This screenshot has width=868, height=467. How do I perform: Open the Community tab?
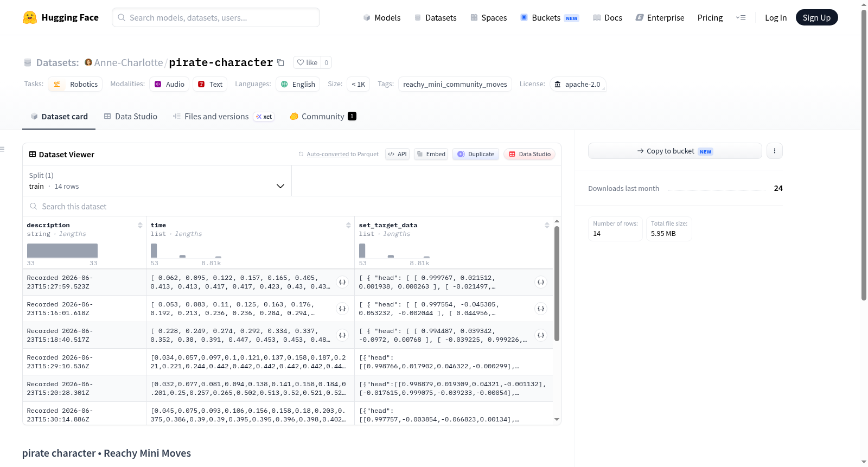click(323, 117)
